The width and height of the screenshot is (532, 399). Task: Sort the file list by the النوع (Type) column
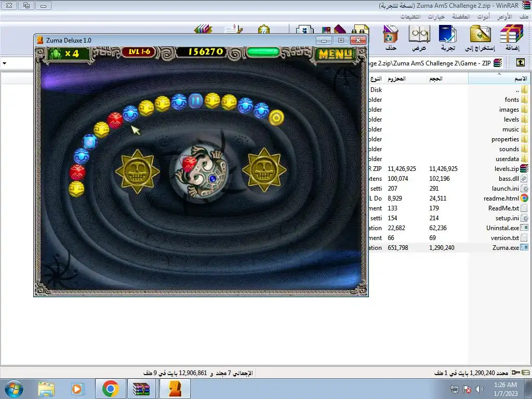click(x=377, y=79)
